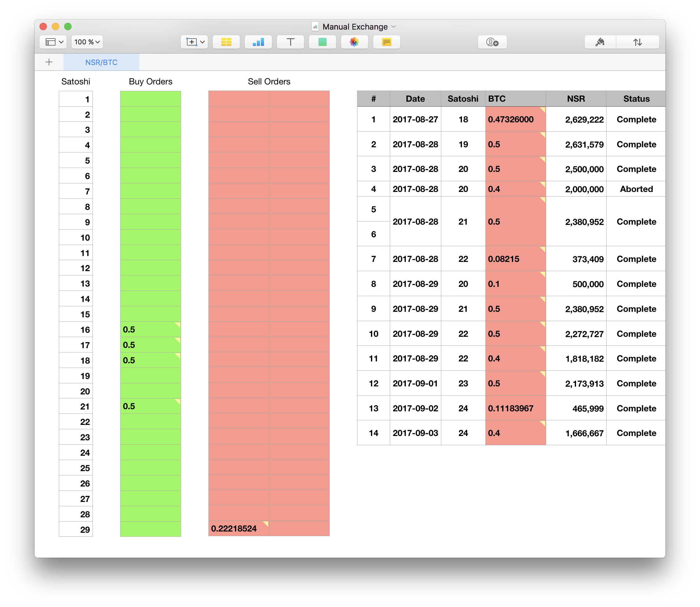Screen dimensions: 700x607
Task: Select the Satoshi 18 cell of trade 1
Action: pos(463,119)
